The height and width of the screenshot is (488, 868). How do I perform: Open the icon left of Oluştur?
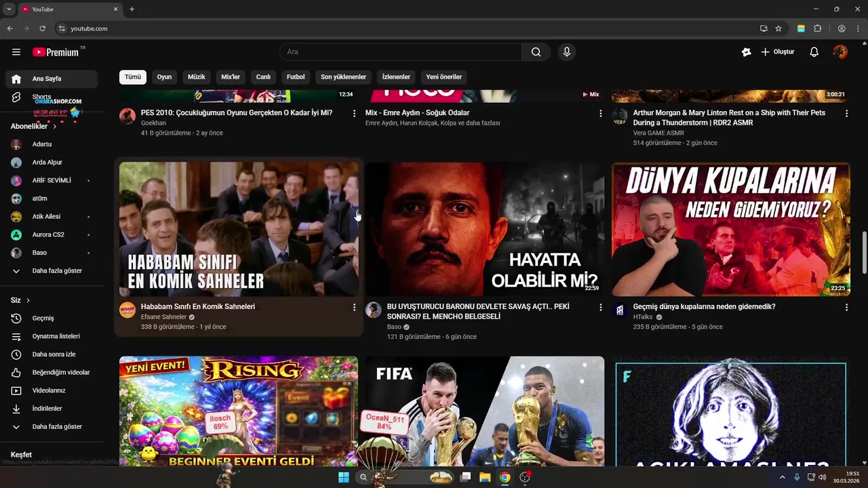pos(747,52)
